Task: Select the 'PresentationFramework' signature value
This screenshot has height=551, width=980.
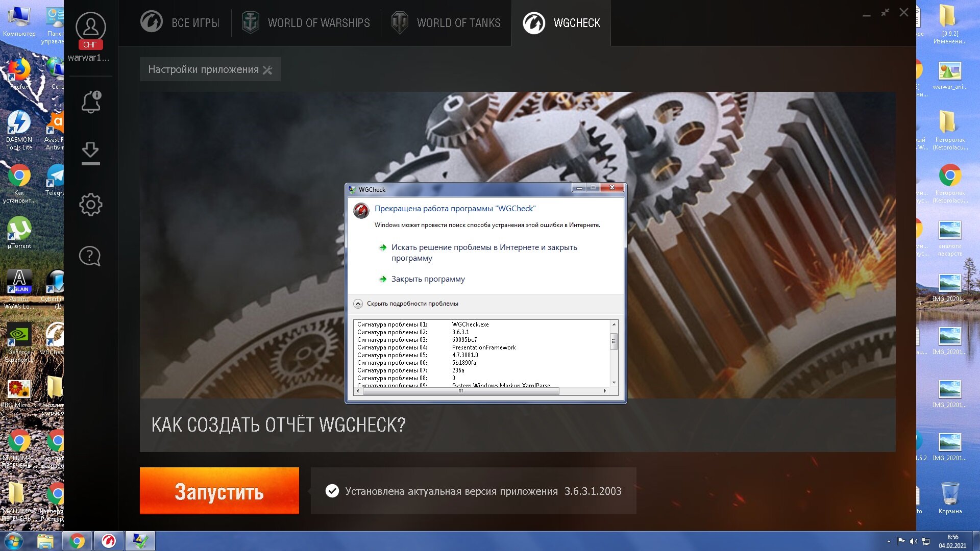Action: [x=484, y=347]
